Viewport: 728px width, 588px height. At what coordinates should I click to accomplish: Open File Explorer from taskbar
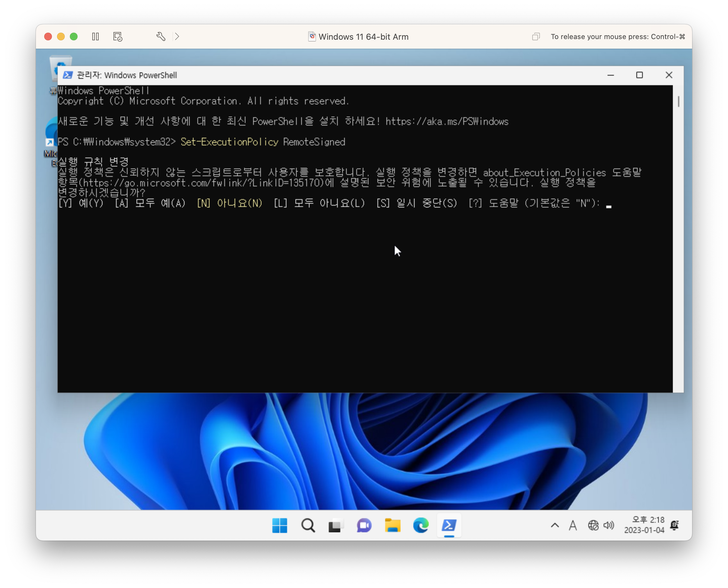pyautogui.click(x=393, y=525)
